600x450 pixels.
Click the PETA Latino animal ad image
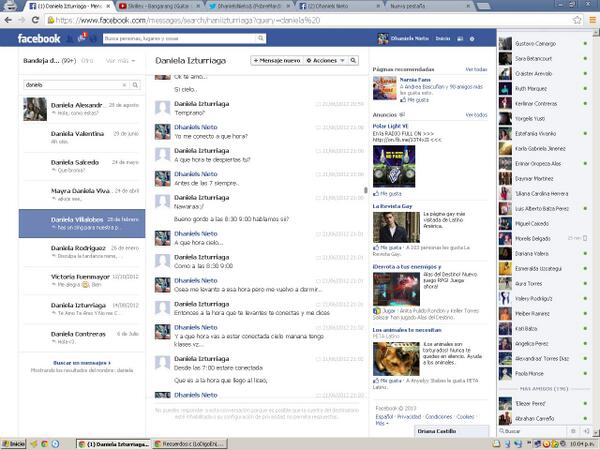pyautogui.click(x=396, y=359)
